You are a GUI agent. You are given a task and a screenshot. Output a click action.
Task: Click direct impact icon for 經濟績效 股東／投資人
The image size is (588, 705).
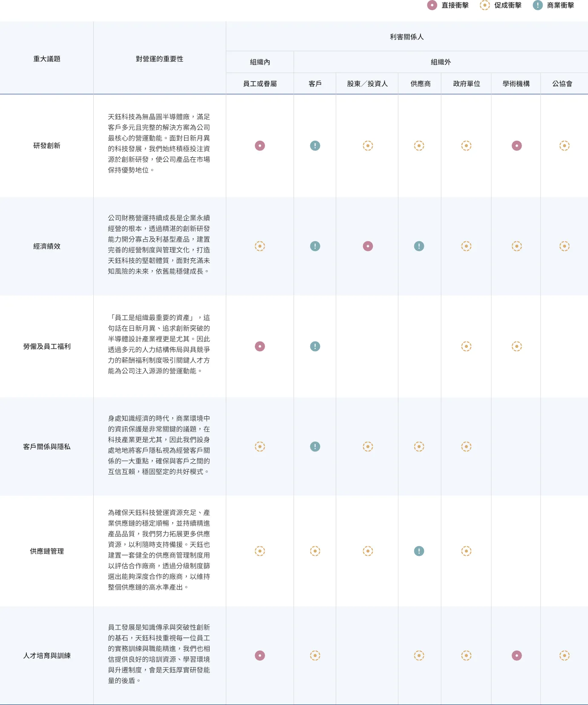tap(368, 246)
